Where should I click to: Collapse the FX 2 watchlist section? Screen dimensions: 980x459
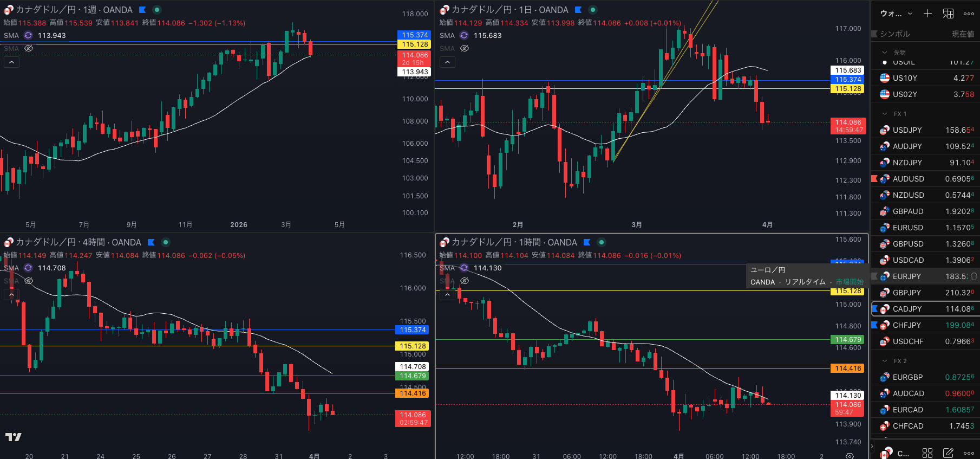coord(885,361)
